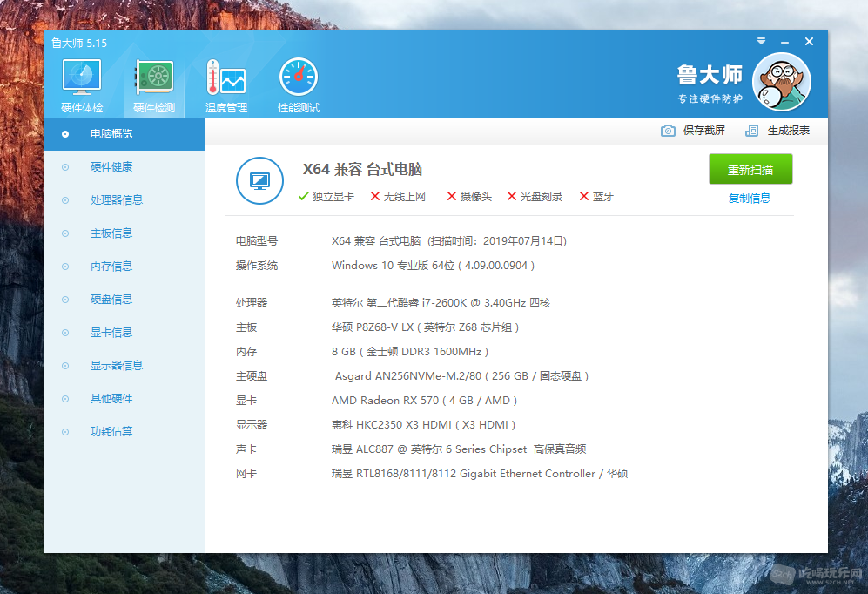Open 内存信息 sidebar item
The image size is (868, 594).
click(x=124, y=267)
